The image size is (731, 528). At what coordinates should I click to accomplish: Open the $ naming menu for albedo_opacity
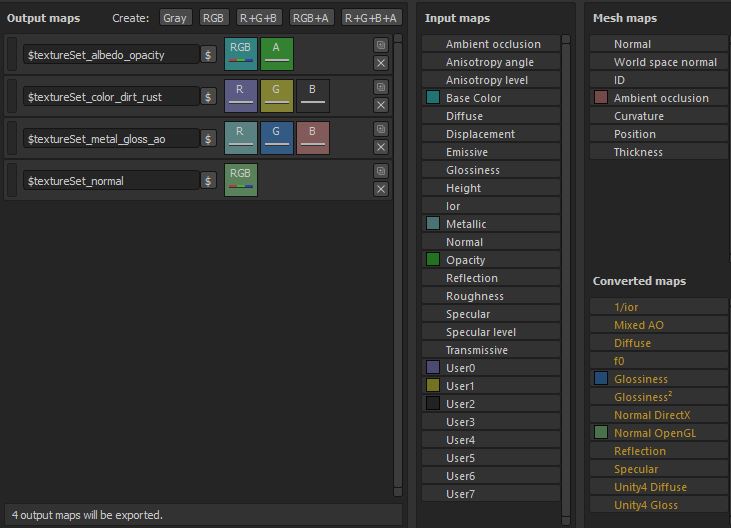point(208,55)
